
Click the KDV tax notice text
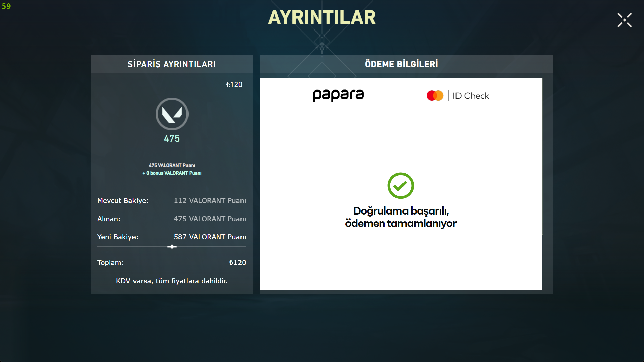coord(172,281)
